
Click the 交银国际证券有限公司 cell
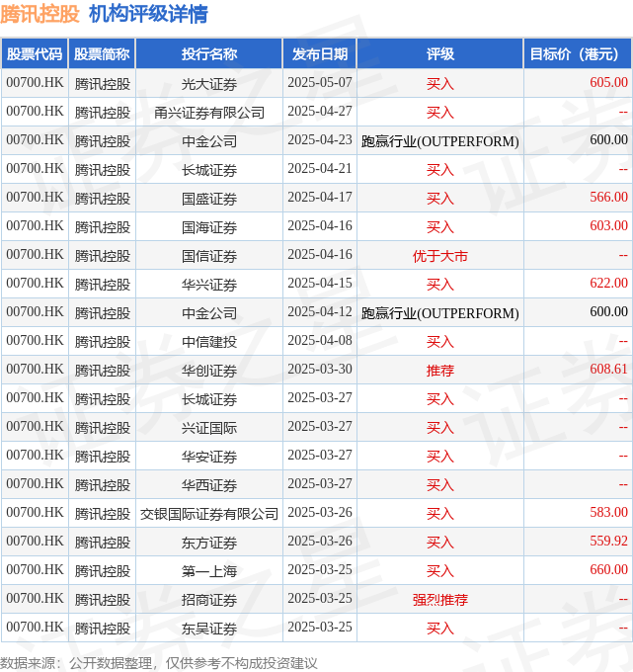(209, 514)
